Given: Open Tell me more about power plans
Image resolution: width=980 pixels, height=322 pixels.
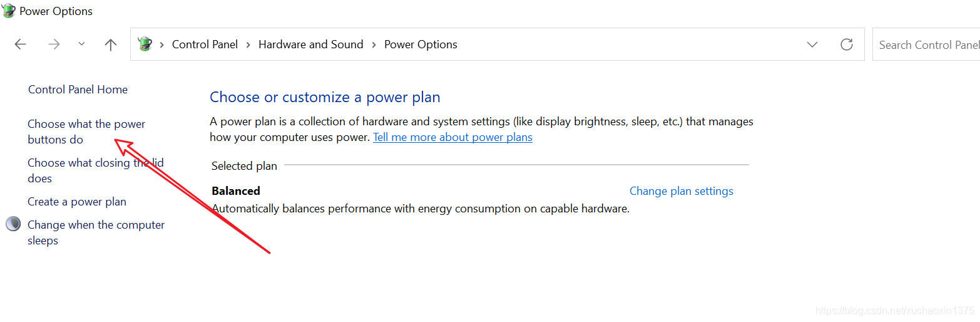Looking at the screenshot, I should [452, 137].
